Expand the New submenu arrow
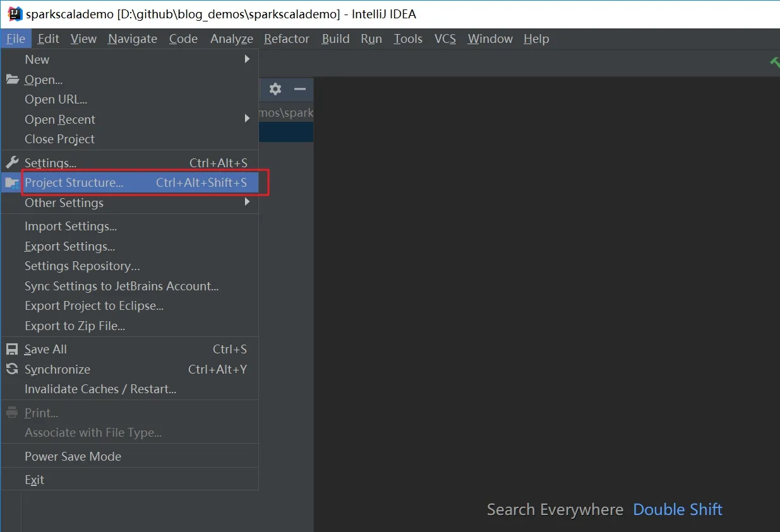Screen dimensions: 780x532 click(248, 59)
